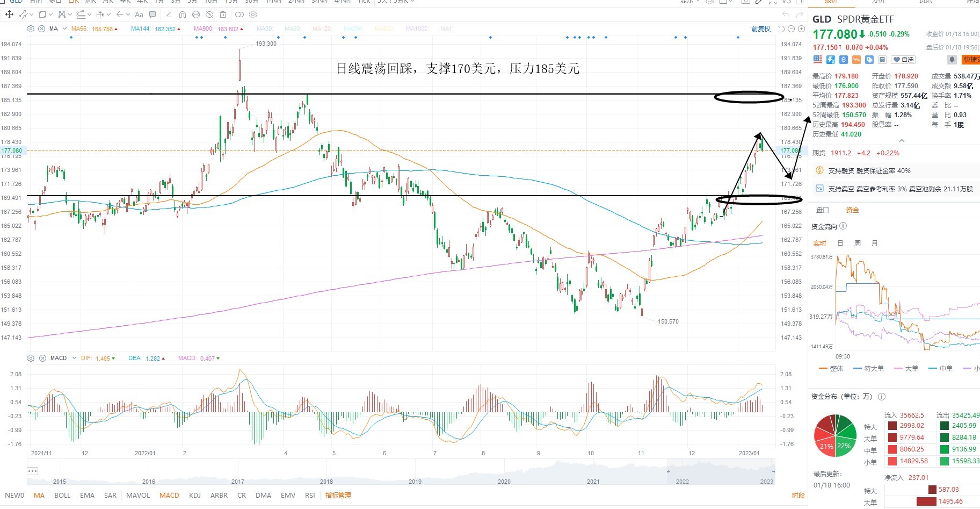Click the US flag market icon
980x509 pixels.
[818, 60]
